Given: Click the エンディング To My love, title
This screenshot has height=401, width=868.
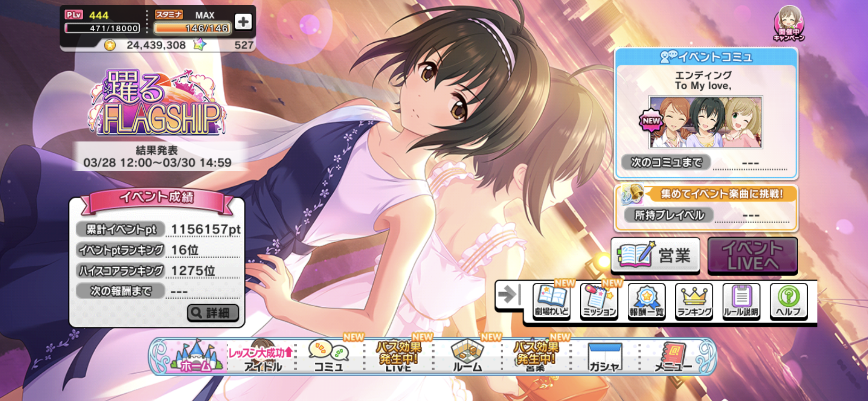Looking at the screenshot, I should tap(703, 80).
